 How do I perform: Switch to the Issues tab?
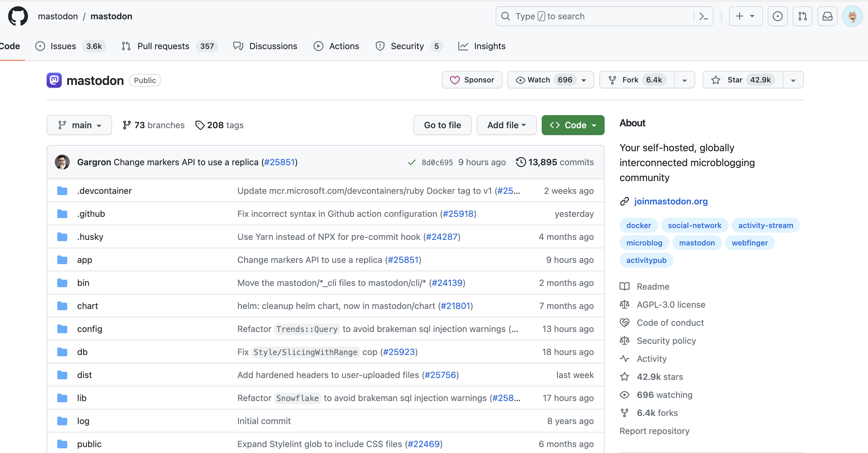[x=70, y=46]
